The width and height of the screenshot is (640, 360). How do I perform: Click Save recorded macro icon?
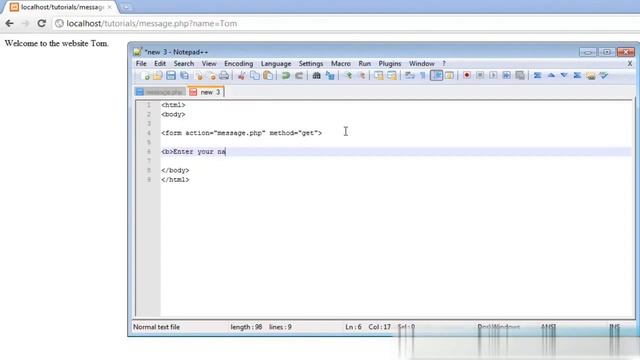(x=520, y=76)
